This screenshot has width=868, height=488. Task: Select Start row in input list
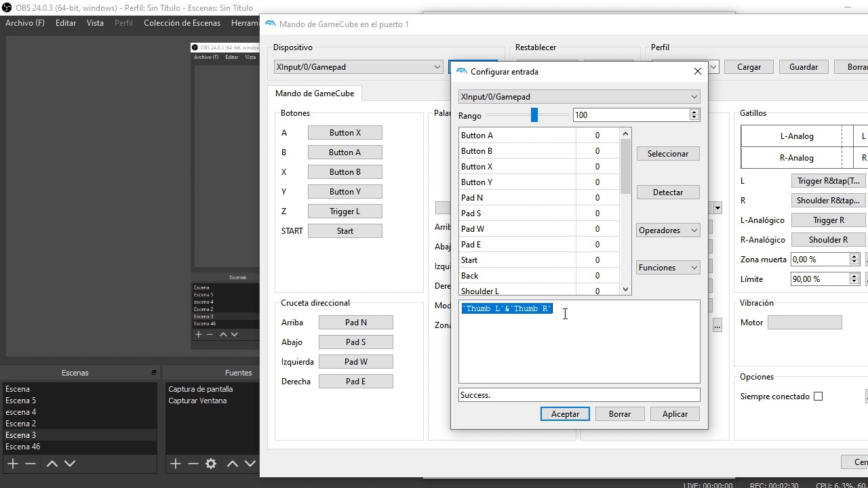pos(539,260)
